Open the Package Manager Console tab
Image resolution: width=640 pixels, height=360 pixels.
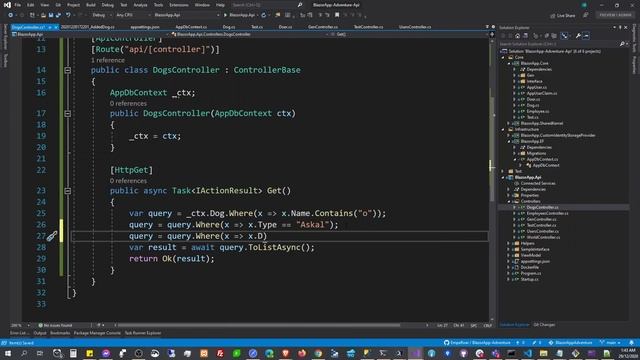pyautogui.click(x=97, y=333)
